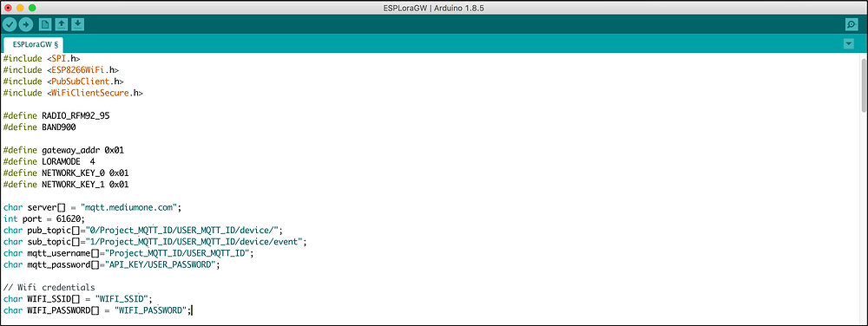Screen dimensions: 868x326
Task: Click the BAND900 define line
Action: point(39,127)
